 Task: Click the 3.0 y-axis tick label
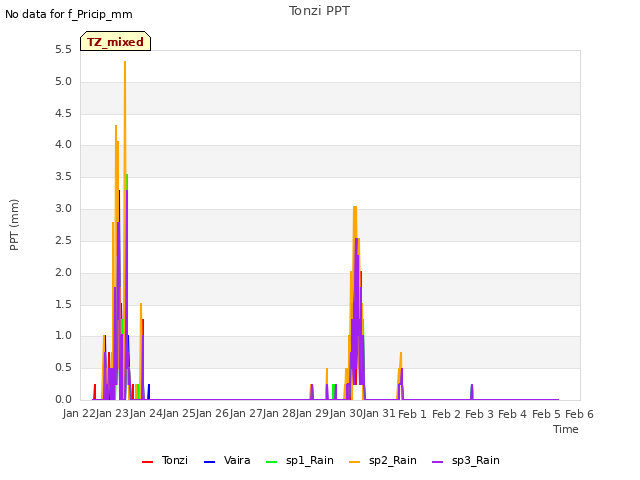63,209
